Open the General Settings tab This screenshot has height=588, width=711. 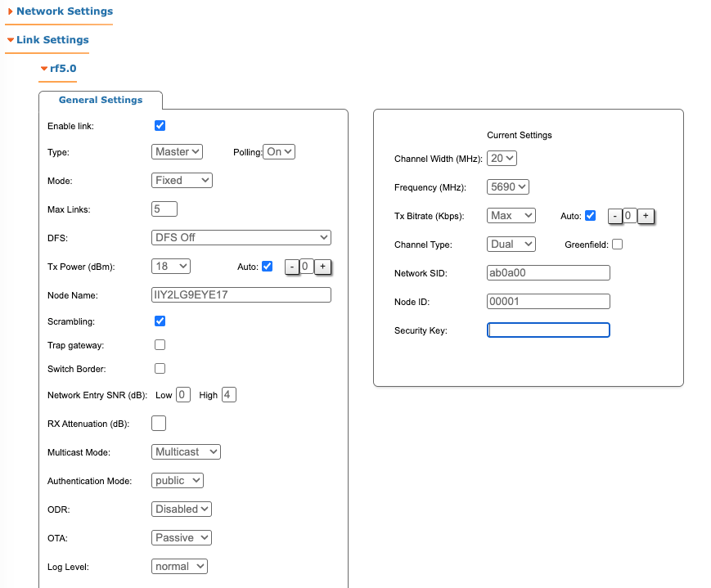coord(101,100)
